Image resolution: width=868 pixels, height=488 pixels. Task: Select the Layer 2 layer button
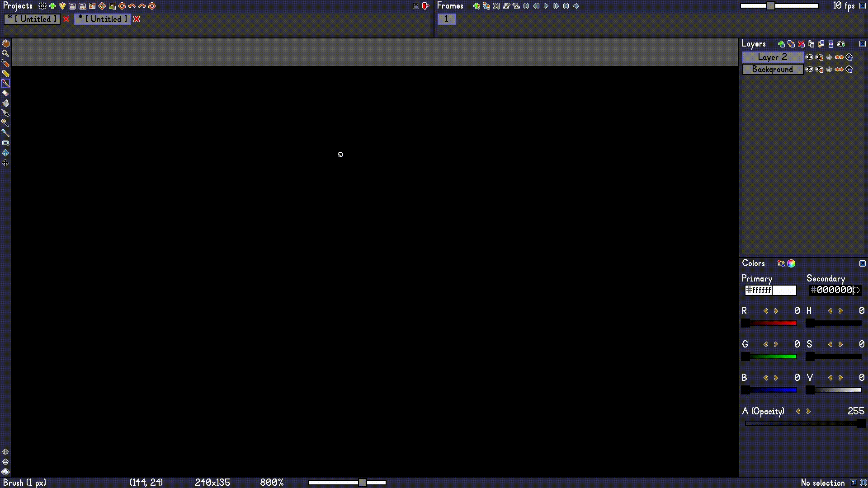point(773,57)
